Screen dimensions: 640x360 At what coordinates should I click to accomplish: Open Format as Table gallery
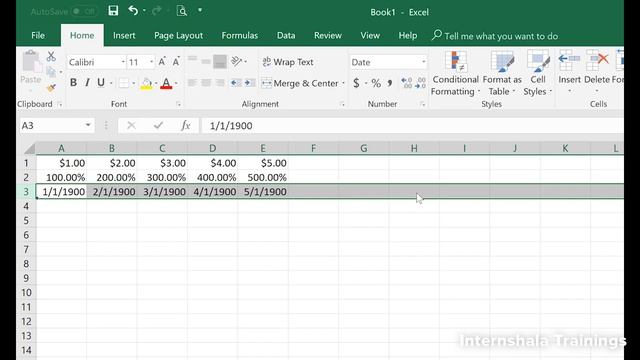(x=502, y=73)
